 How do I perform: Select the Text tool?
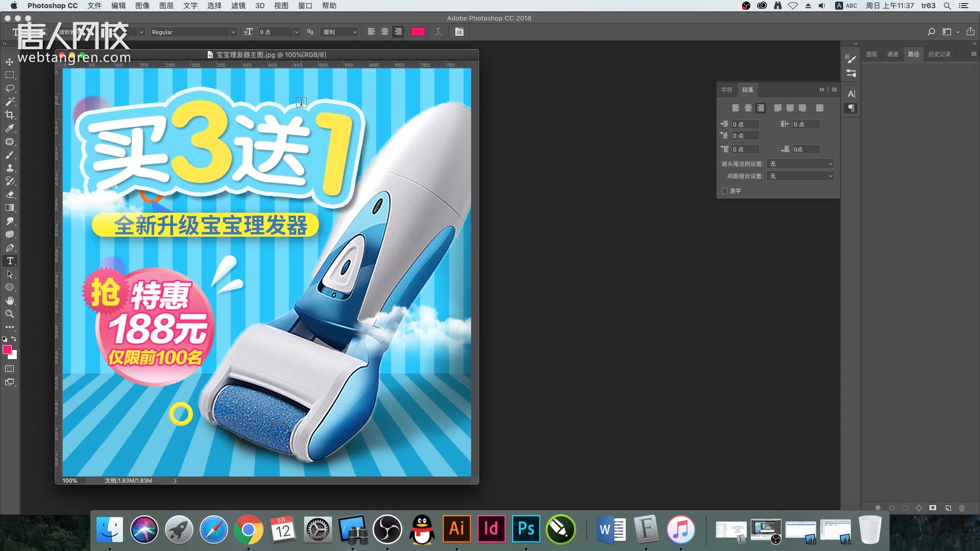pos(9,261)
